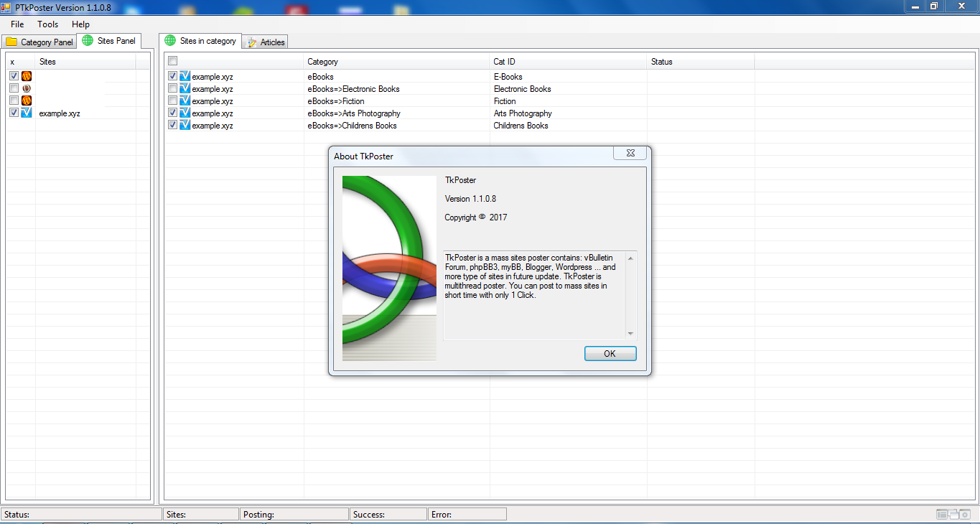Uncheck the E-Books row checkbox
The width and height of the screenshot is (980, 524).
pos(172,76)
